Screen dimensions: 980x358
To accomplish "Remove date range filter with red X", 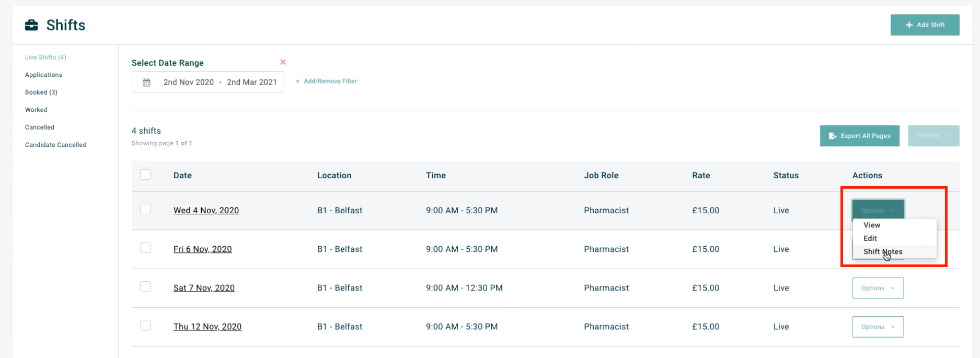I will click(283, 62).
